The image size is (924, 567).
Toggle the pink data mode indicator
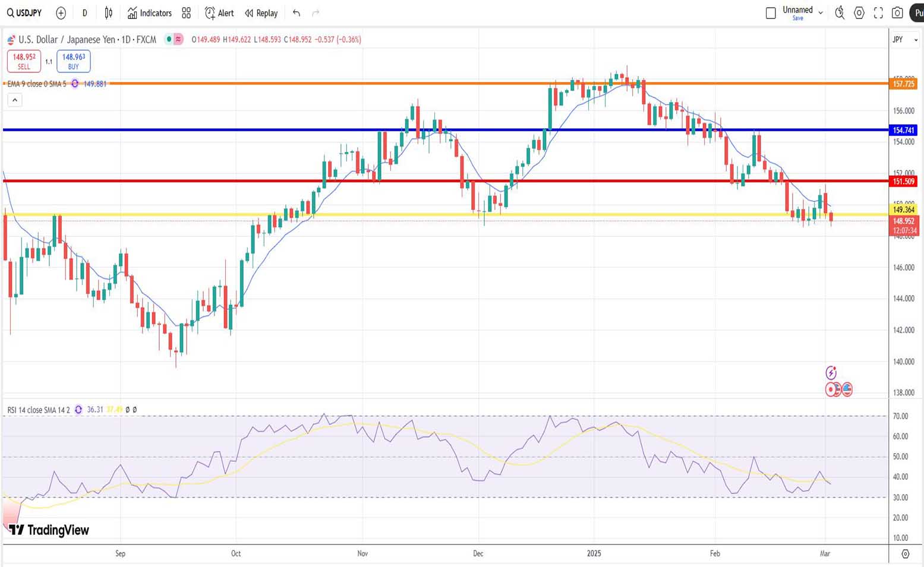coord(178,39)
